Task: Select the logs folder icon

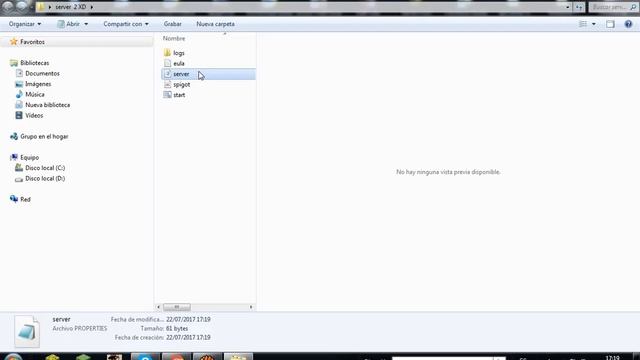Action: point(167,53)
